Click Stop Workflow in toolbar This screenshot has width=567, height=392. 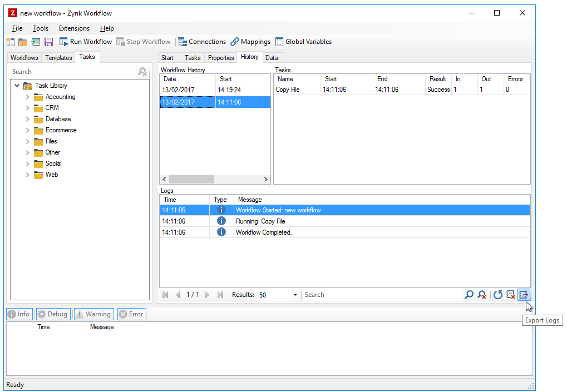[143, 42]
